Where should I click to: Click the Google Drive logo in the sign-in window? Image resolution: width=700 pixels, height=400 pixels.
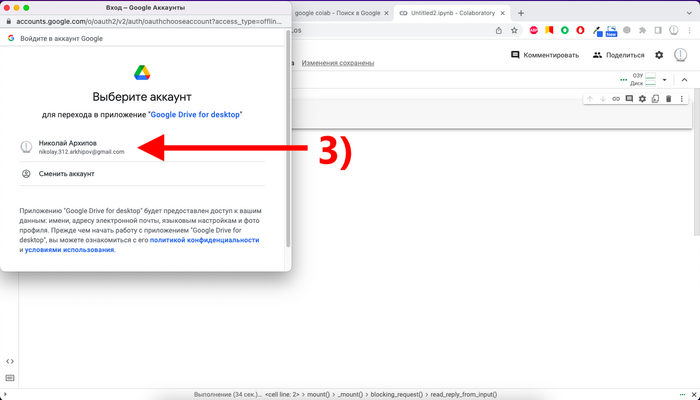tap(142, 72)
